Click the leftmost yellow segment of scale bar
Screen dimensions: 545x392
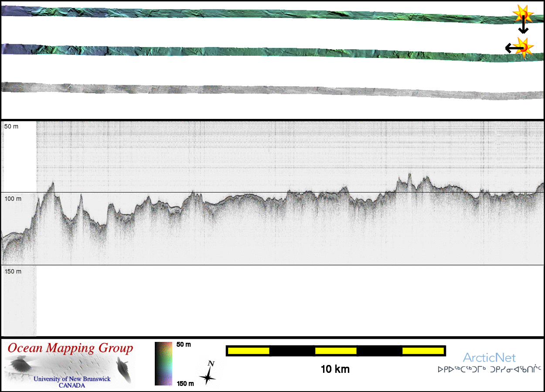click(248, 351)
